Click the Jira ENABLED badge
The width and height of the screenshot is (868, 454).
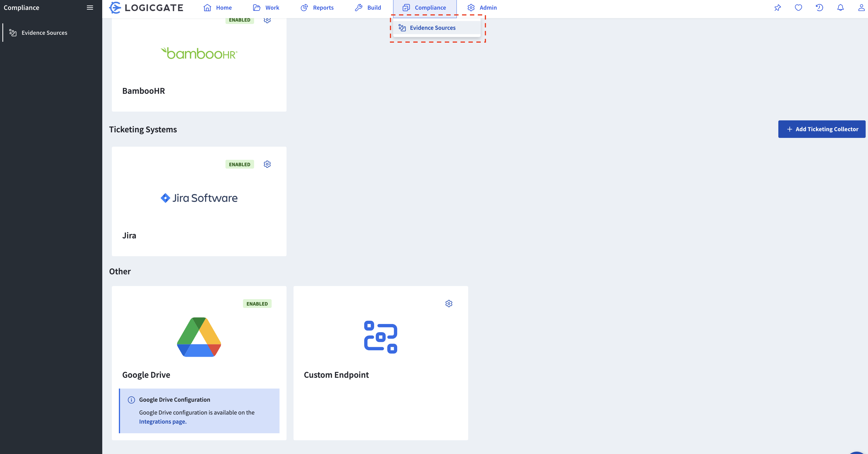point(239,164)
